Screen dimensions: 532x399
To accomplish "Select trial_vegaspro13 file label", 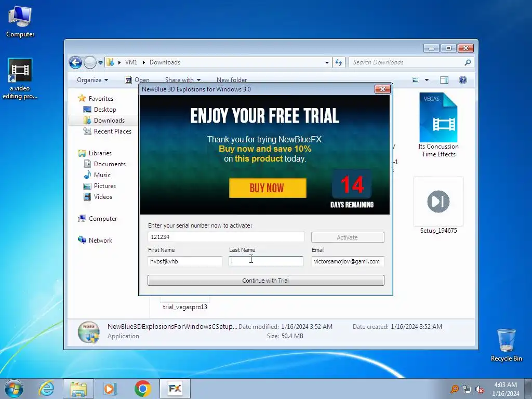I will pos(185,307).
